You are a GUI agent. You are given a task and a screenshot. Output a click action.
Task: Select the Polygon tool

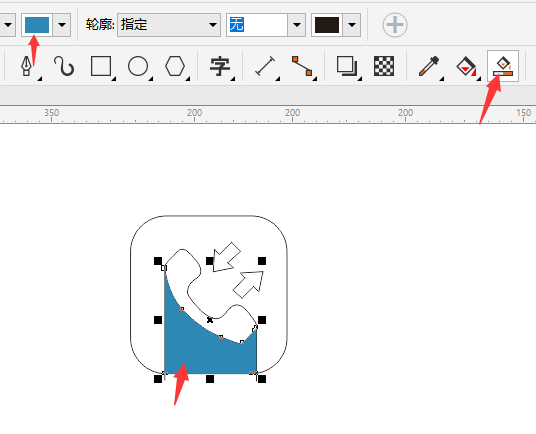click(x=175, y=66)
